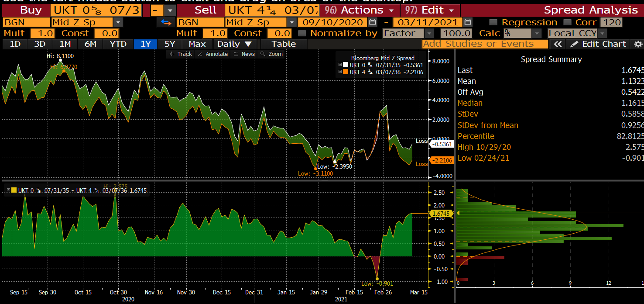Enable the Corr checkbox
The width and height of the screenshot is (644, 304).
(x=567, y=22)
